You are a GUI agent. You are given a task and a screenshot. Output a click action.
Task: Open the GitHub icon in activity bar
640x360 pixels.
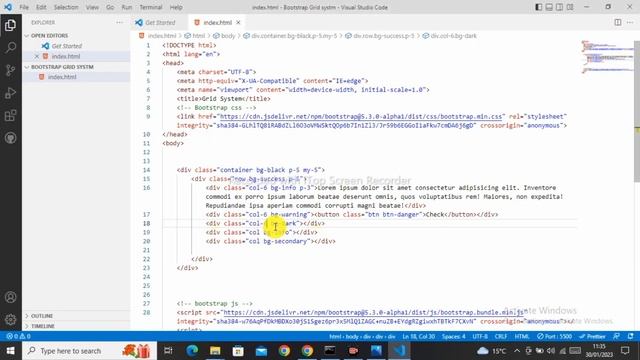coord(11,138)
